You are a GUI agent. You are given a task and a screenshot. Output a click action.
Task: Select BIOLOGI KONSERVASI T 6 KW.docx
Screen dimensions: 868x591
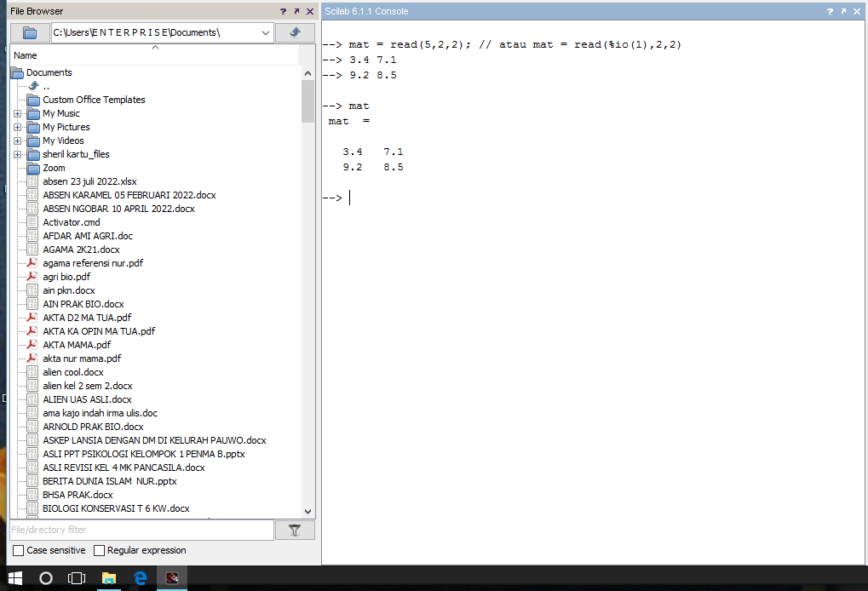pyautogui.click(x=116, y=508)
